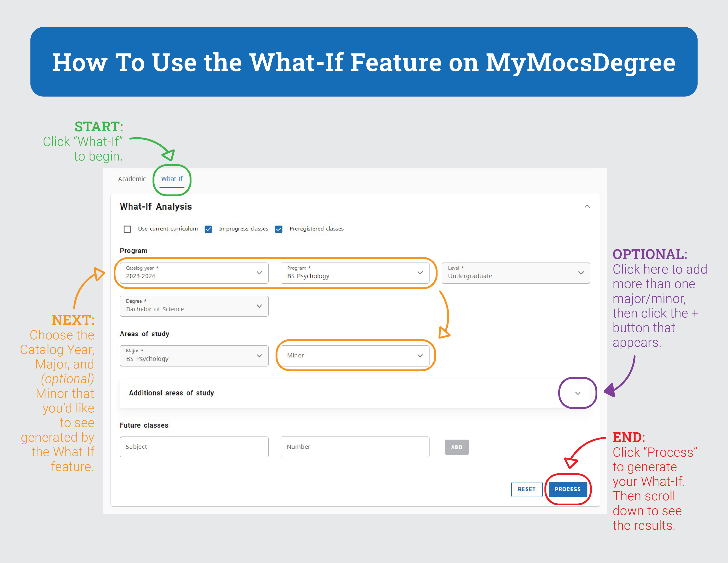Click the RESET button
The width and height of the screenshot is (728, 563).
(x=527, y=489)
